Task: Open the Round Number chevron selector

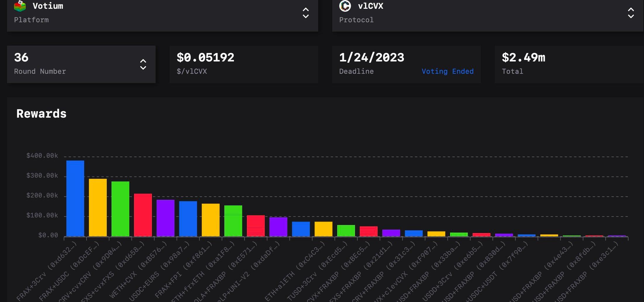Action: point(143,64)
